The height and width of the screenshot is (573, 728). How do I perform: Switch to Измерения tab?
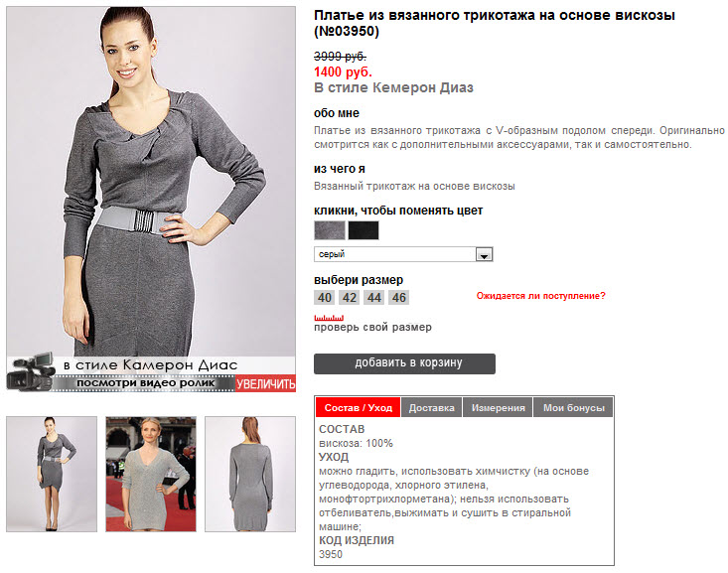pos(499,408)
